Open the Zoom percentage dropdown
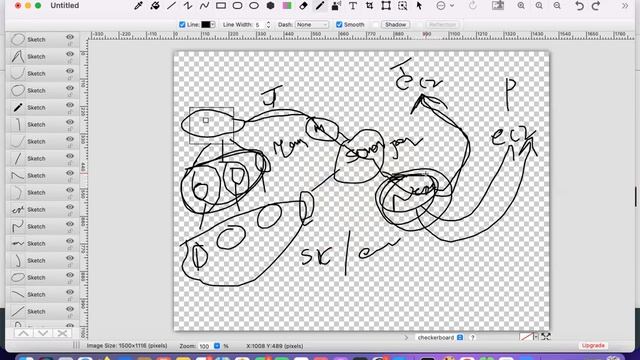640x360 pixels. pyautogui.click(x=217, y=346)
